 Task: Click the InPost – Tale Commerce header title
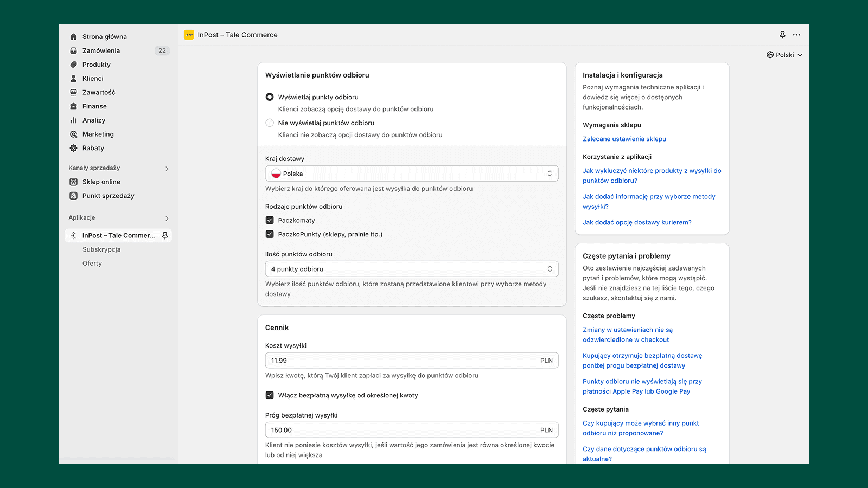[x=238, y=35]
